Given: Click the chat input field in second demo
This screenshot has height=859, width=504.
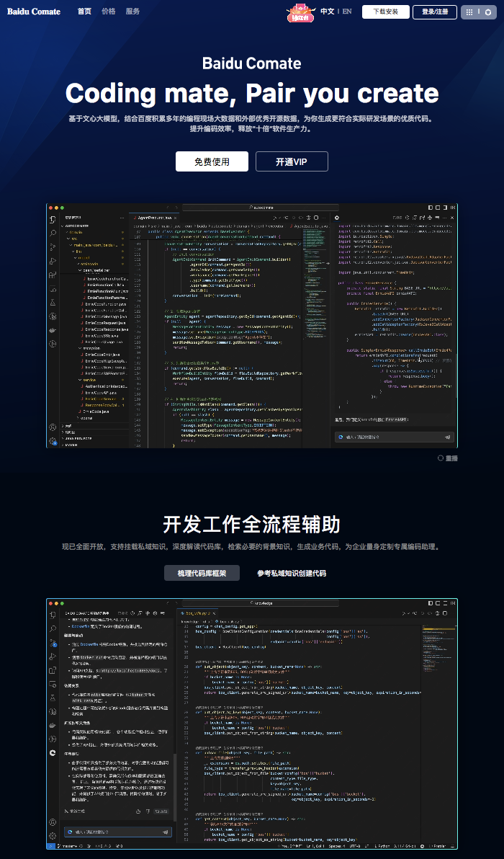Looking at the screenshot, I should (118, 832).
